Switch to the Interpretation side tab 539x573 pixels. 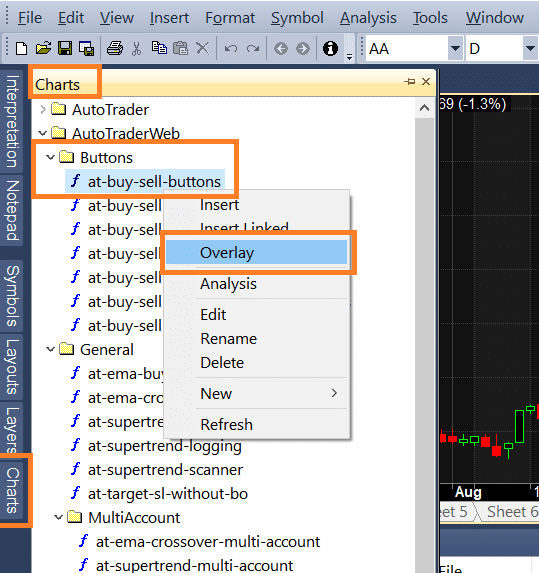tap(12, 121)
